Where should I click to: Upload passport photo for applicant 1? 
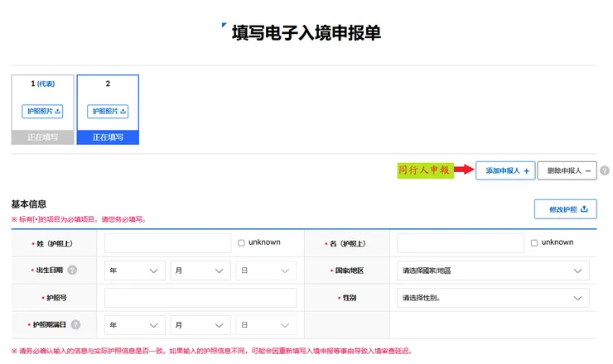[42, 112]
